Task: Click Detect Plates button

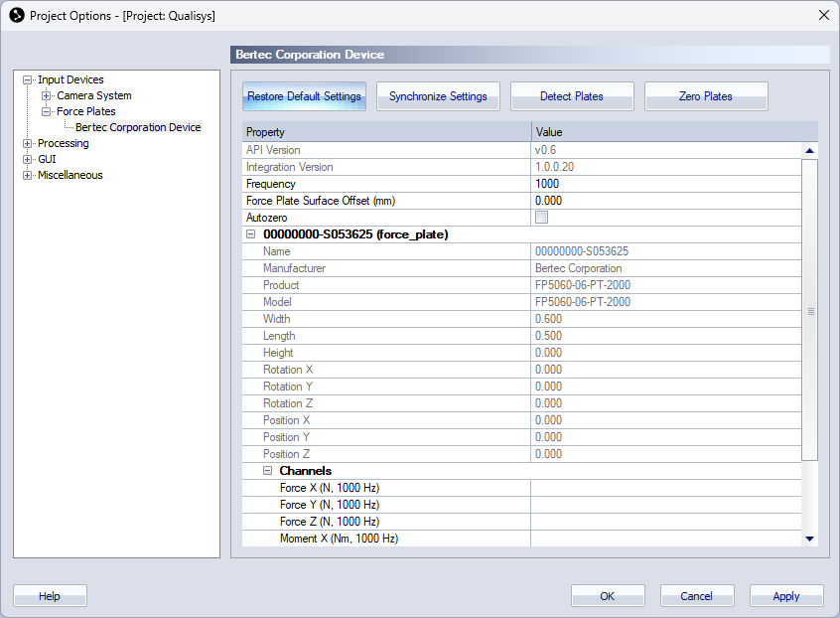Action: pyautogui.click(x=572, y=96)
